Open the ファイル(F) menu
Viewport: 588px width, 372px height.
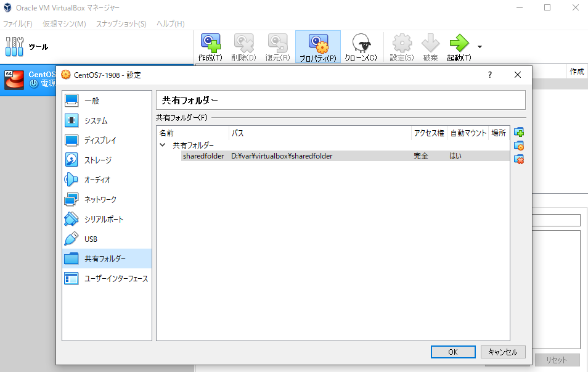[x=18, y=23]
